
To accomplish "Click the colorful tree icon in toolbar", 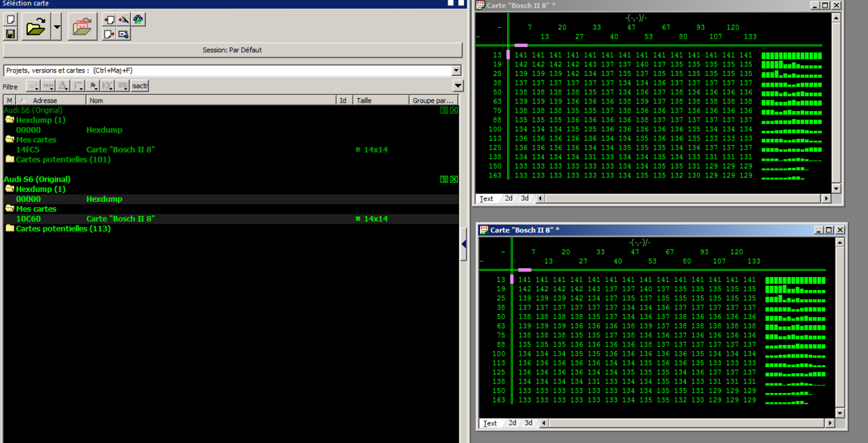I will 138,20.
